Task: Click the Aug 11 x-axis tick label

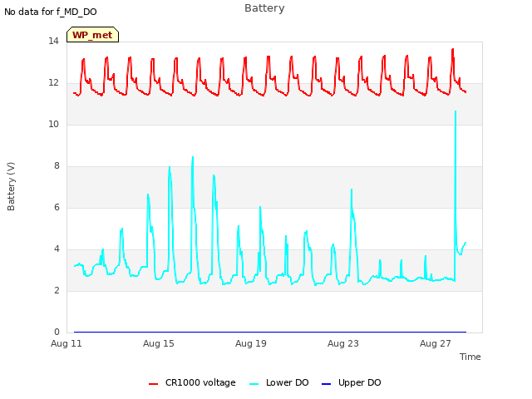Action: pyautogui.click(x=66, y=343)
